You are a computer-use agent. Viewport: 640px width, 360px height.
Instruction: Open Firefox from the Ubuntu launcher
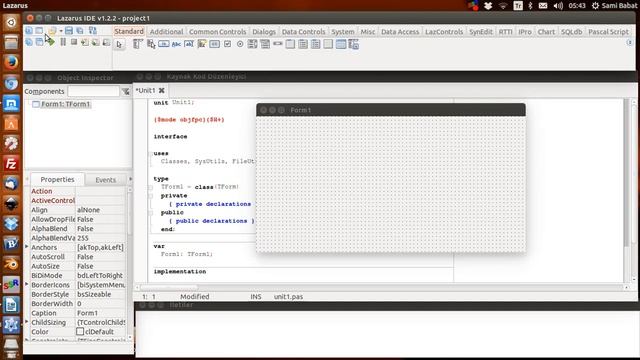pos(11,62)
